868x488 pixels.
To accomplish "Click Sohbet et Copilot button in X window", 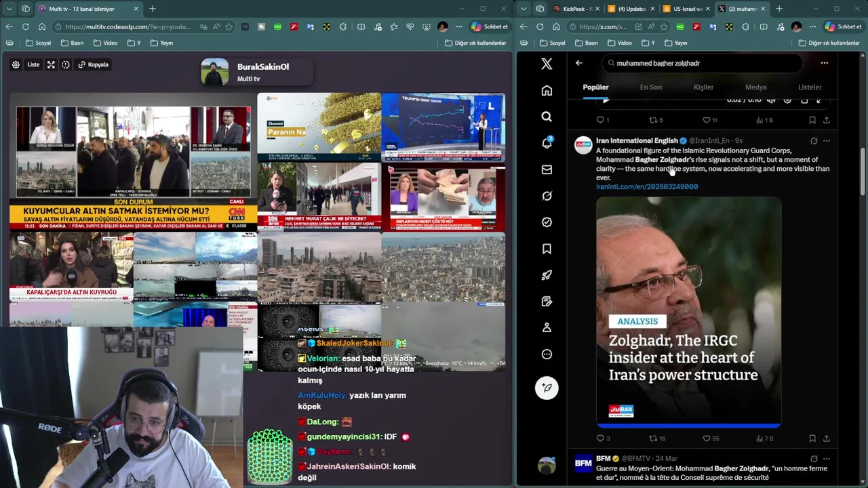I will click(843, 26).
